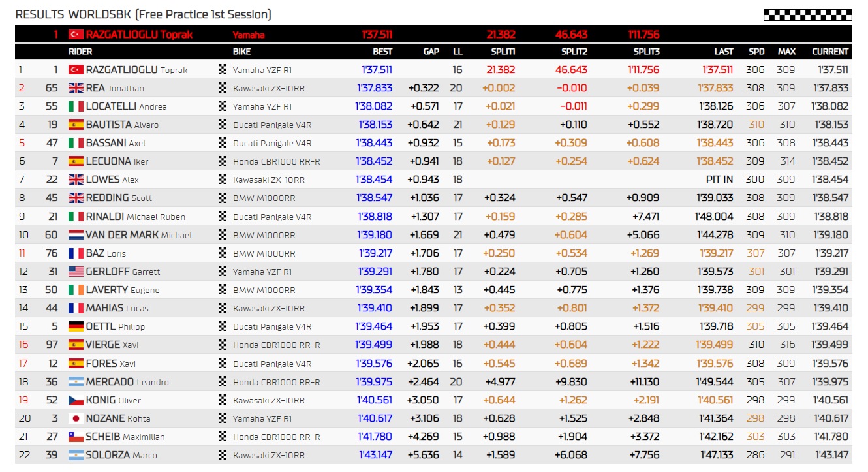This screenshot has width=868, height=472.
Task: Click checkered flag banner at top right
Action: (x=807, y=15)
